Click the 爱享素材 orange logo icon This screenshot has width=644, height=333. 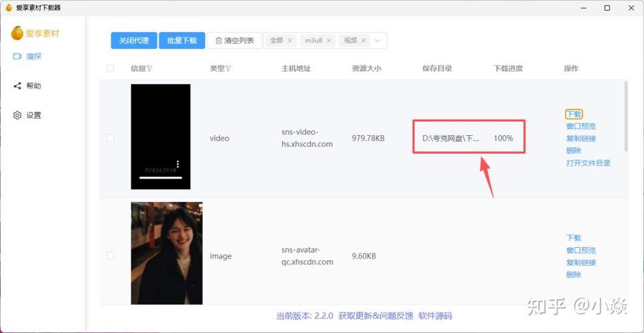17,33
